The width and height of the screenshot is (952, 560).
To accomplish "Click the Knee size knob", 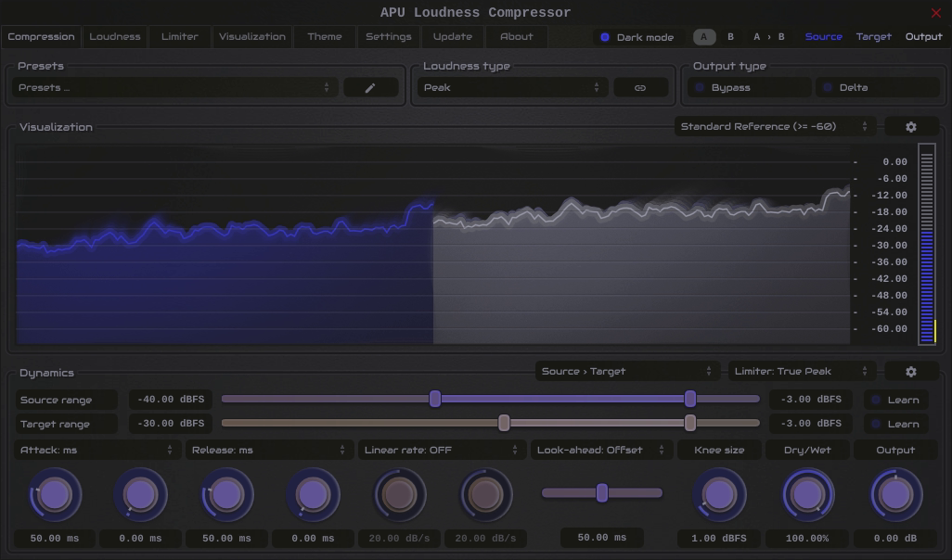I will tap(719, 495).
